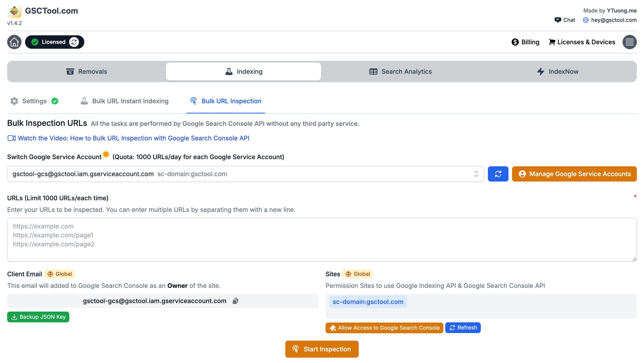Screen dimensions: 644x363
Task: Open the Search Analytics tab
Action: pyautogui.click(x=400, y=72)
